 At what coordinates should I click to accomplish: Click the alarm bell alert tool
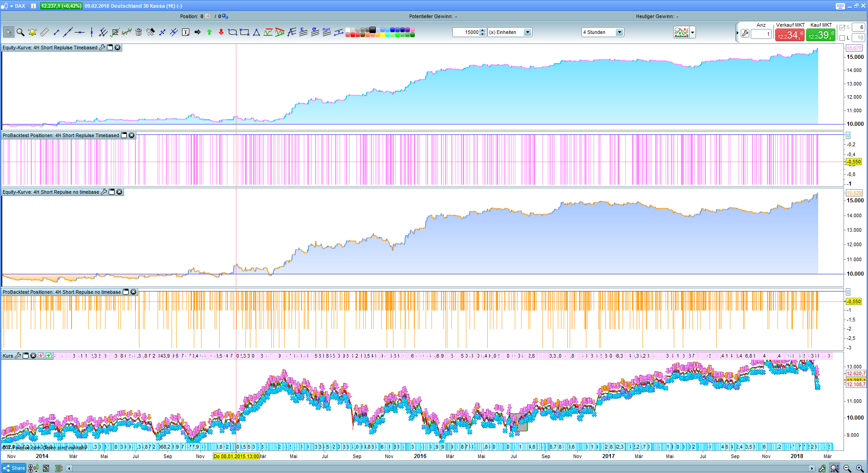click(32, 32)
